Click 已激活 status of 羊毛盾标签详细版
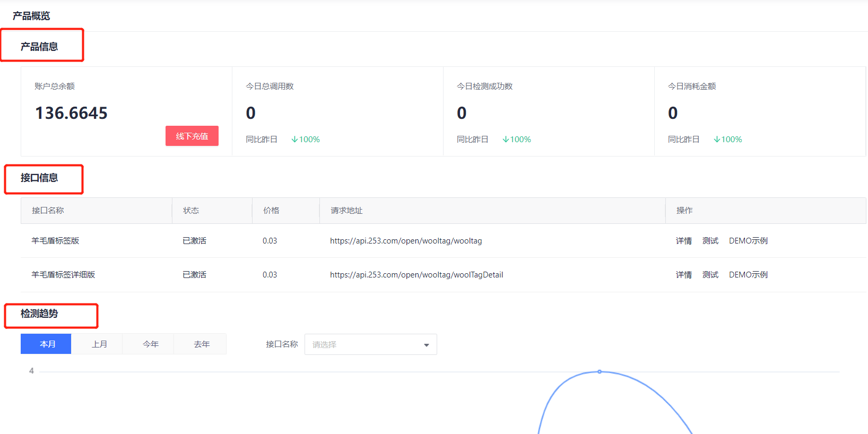Screen dimensions: 868x434 (x=194, y=275)
